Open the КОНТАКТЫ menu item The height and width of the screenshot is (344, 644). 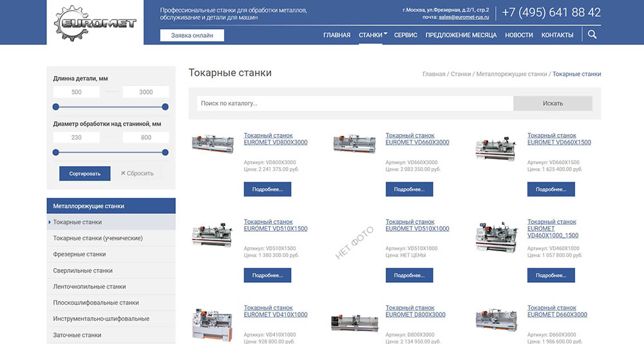[557, 35]
